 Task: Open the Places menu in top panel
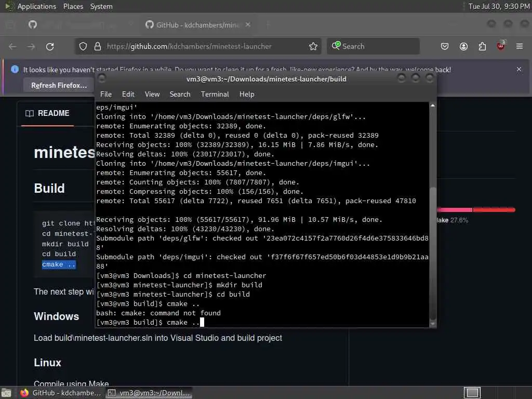pos(73,6)
